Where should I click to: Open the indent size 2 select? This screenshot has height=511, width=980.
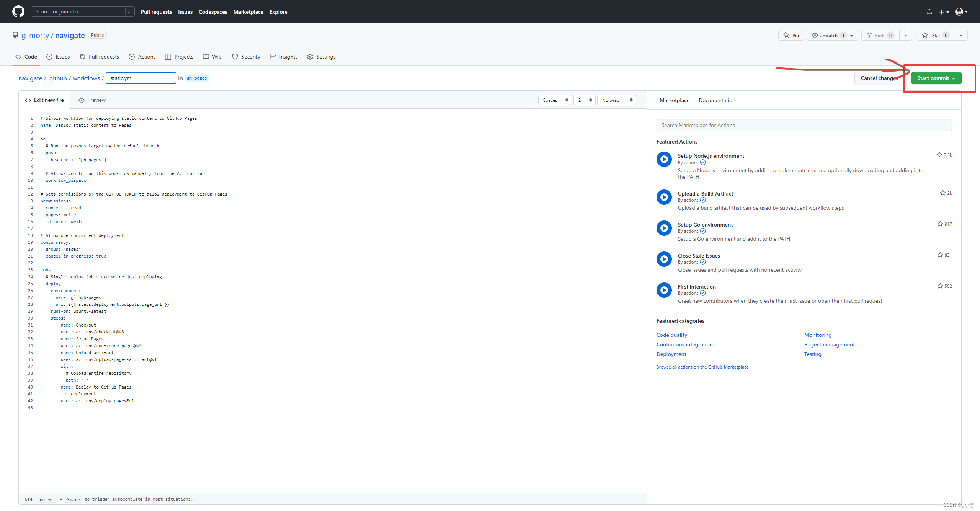(x=584, y=100)
